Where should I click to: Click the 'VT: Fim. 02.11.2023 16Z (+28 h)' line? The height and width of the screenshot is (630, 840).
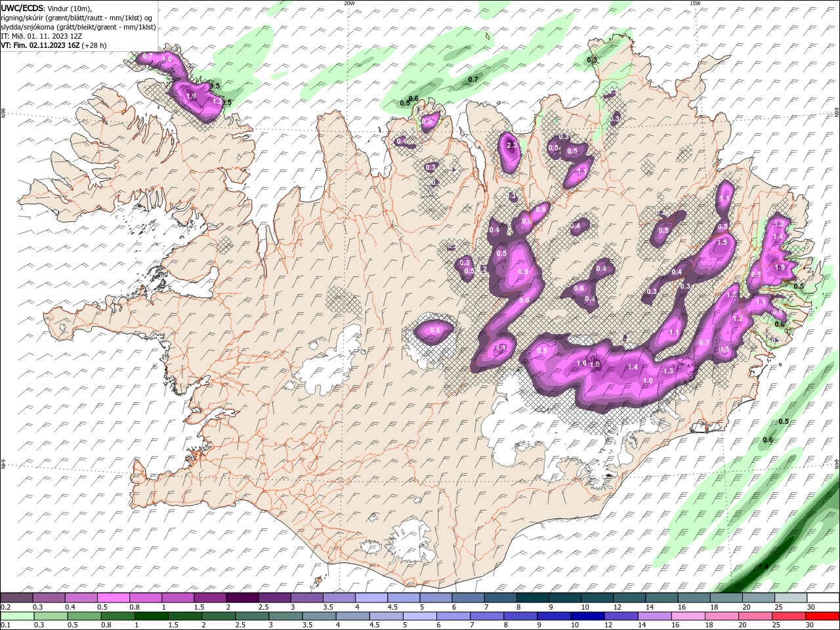(54, 45)
